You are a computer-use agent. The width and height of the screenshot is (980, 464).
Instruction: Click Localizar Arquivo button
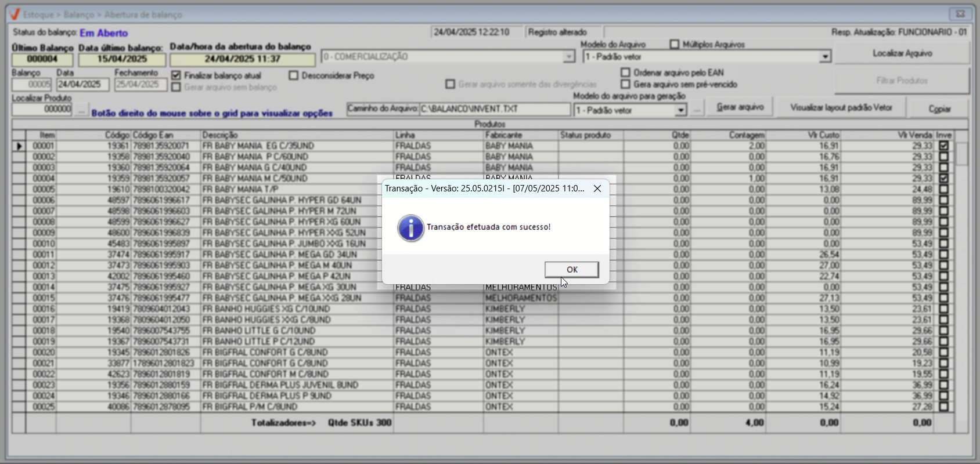tap(902, 53)
